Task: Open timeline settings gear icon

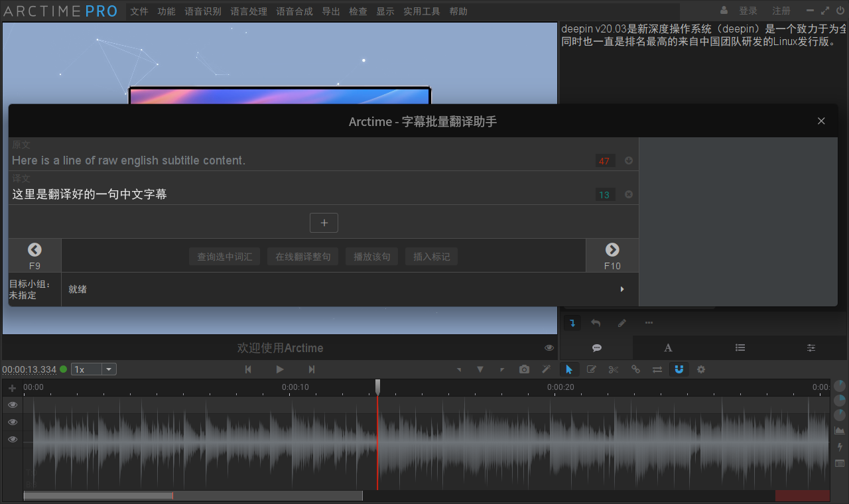Action: click(700, 369)
